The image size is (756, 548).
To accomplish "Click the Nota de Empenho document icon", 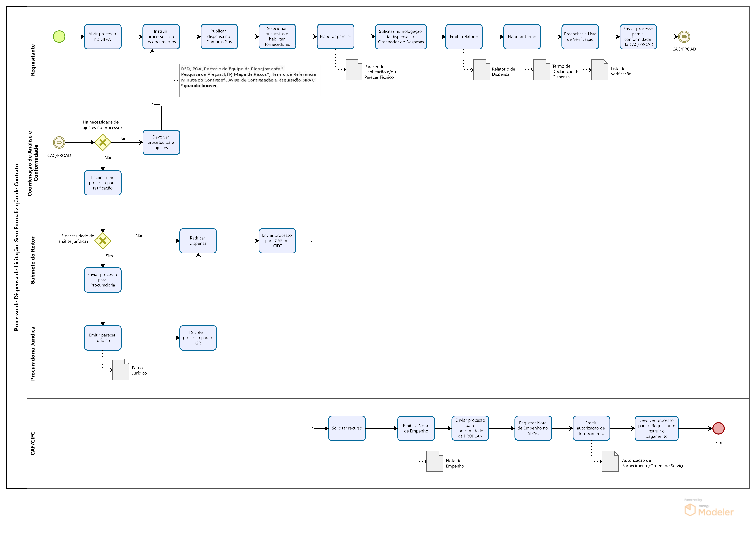I will tap(434, 462).
